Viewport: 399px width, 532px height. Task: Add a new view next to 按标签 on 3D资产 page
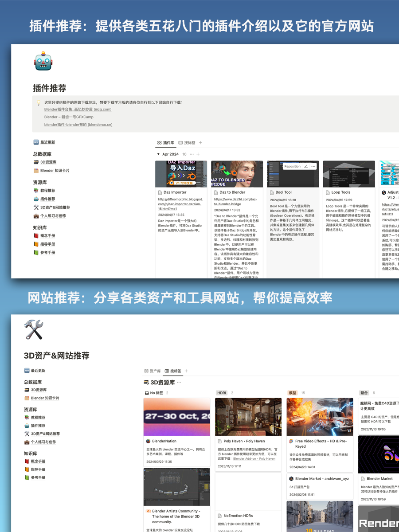(186, 371)
